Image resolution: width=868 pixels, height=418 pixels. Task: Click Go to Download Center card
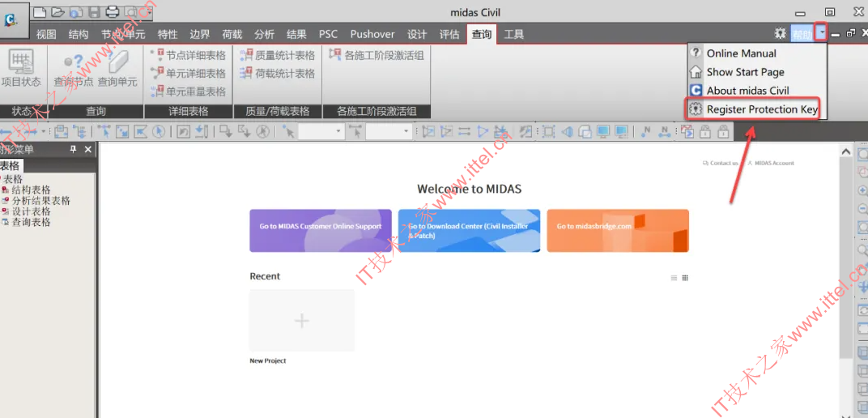point(470,230)
